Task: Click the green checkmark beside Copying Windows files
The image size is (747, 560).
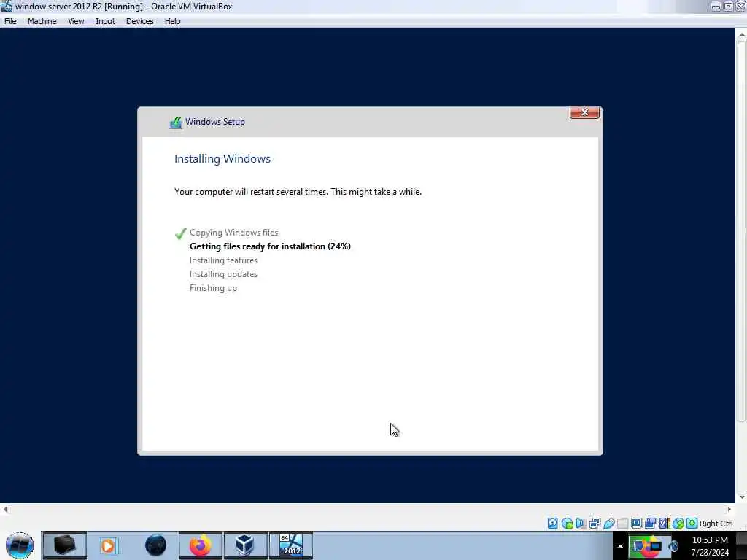Action: point(181,233)
